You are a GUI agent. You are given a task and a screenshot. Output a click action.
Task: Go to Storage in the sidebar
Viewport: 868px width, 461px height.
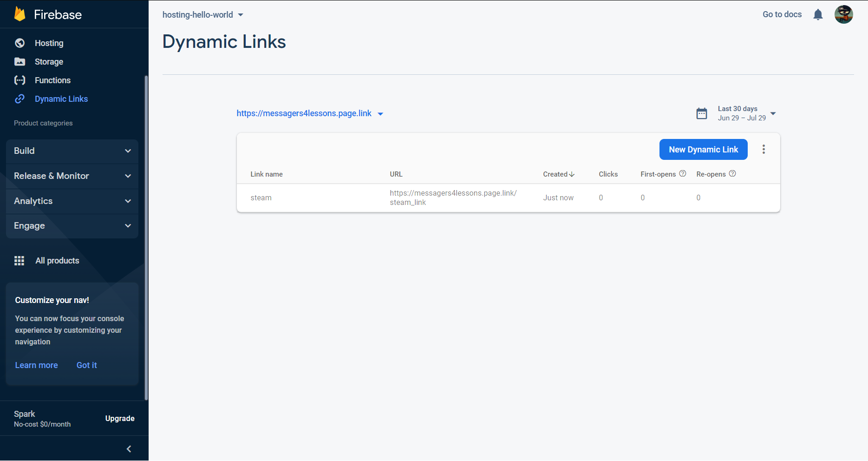click(49, 62)
